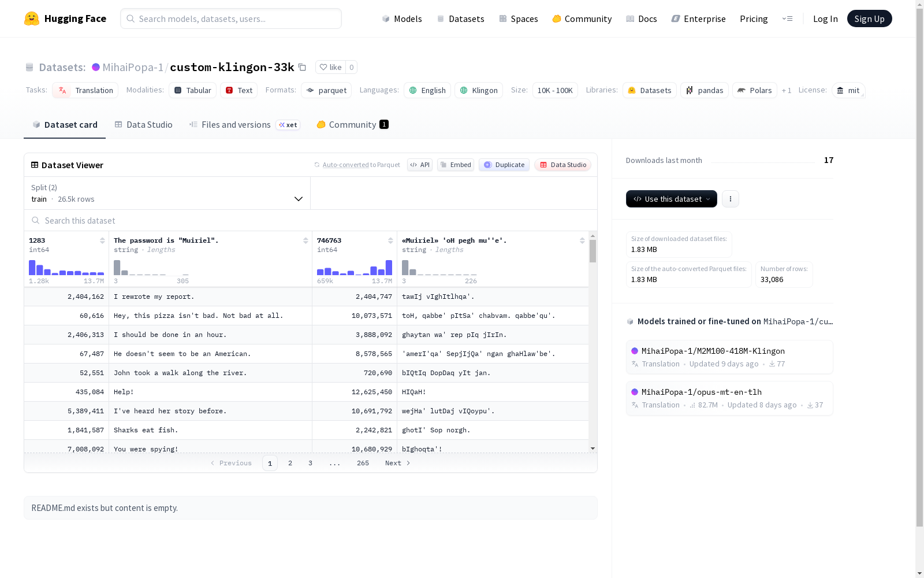Click the Translation task tag

[85, 90]
